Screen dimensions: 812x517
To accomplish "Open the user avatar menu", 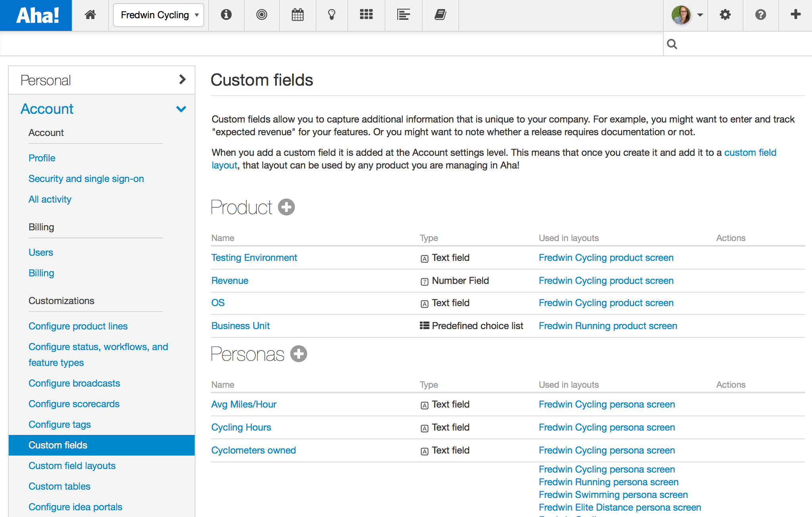I will pyautogui.click(x=687, y=15).
